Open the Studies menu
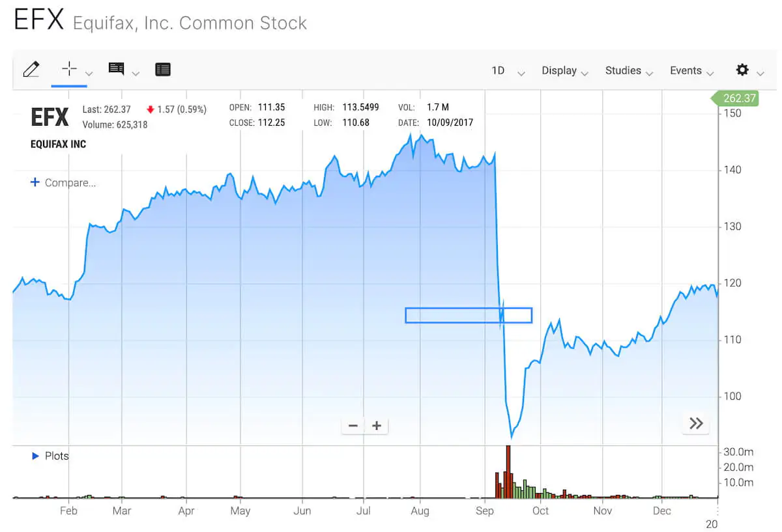 (628, 71)
